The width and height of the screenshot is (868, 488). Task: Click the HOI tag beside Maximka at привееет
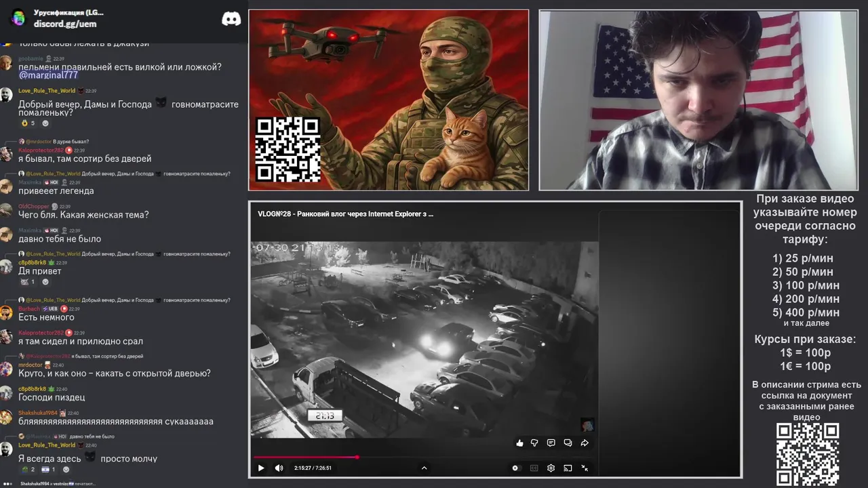(x=51, y=183)
